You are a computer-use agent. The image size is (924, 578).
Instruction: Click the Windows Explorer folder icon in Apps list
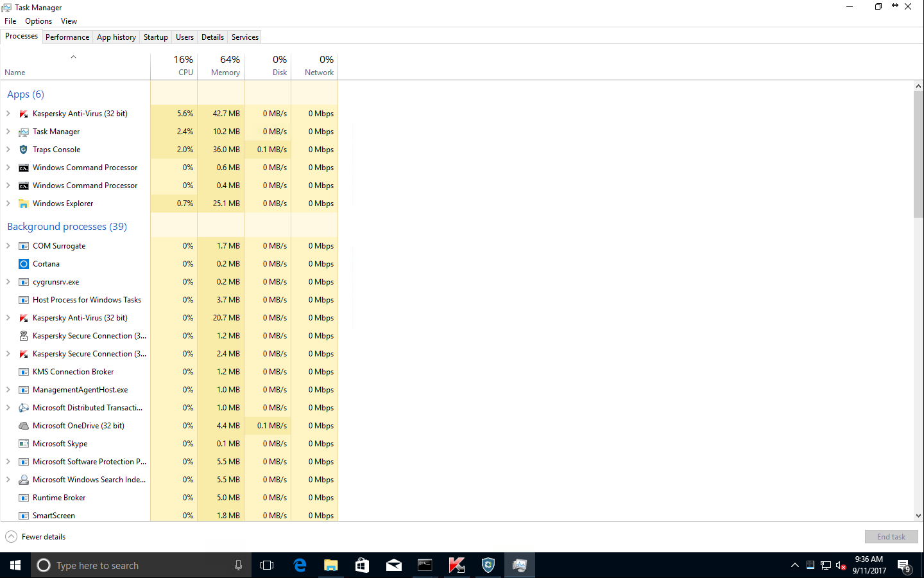(24, 204)
